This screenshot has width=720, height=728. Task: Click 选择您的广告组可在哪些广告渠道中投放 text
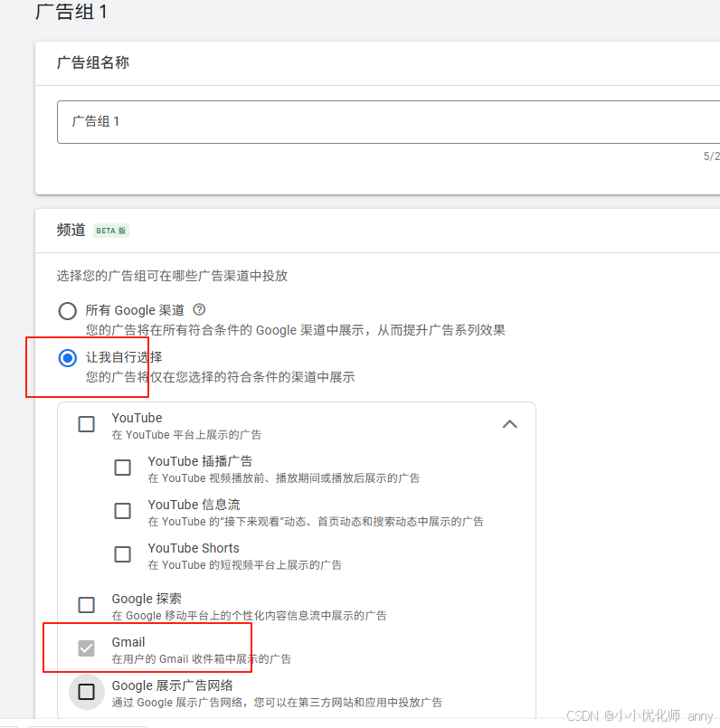coord(173,276)
